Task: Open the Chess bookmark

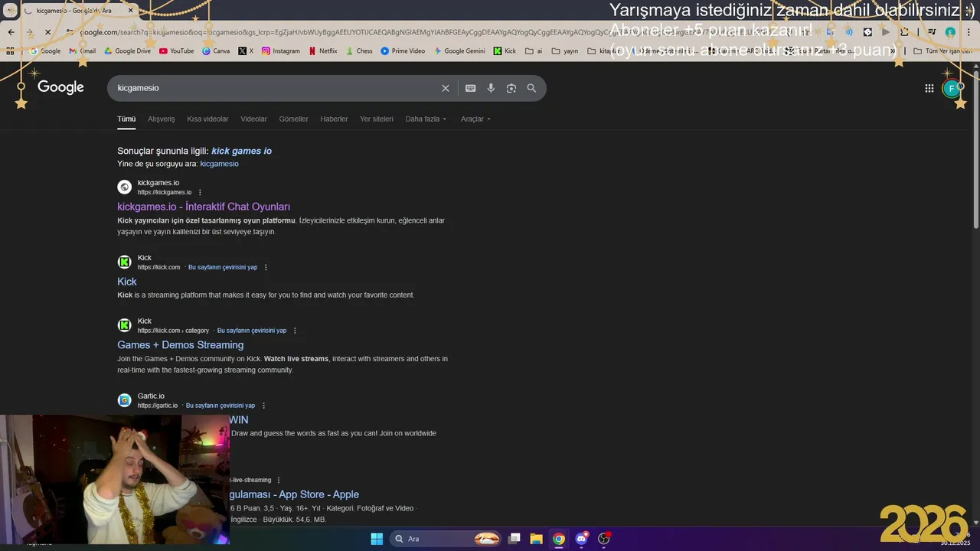Action: point(359,51)
